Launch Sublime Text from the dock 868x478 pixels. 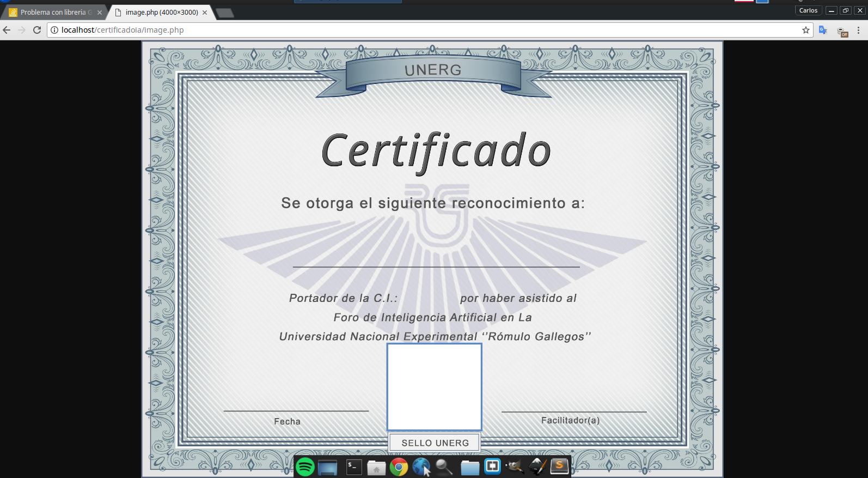pos(559,467)
